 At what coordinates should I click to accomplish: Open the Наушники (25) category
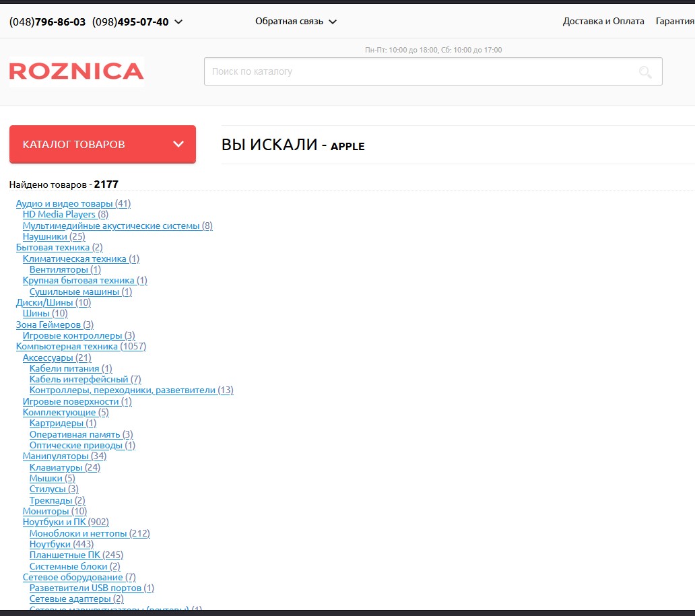tap(54, 236)
